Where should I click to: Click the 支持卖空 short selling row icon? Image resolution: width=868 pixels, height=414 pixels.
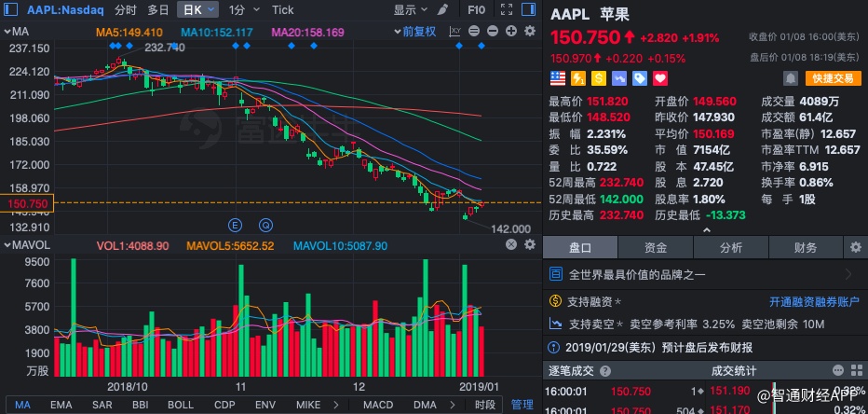pos(555,324)
